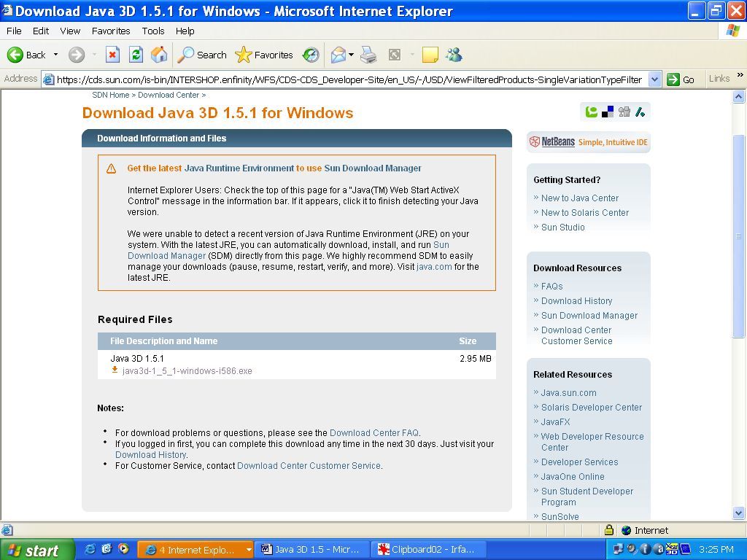The width and height of the screenshot is (747, 560).
Task: Click the download arrow icon beside java3d exe
Action: pyautogui.click(x=115, y=370)
